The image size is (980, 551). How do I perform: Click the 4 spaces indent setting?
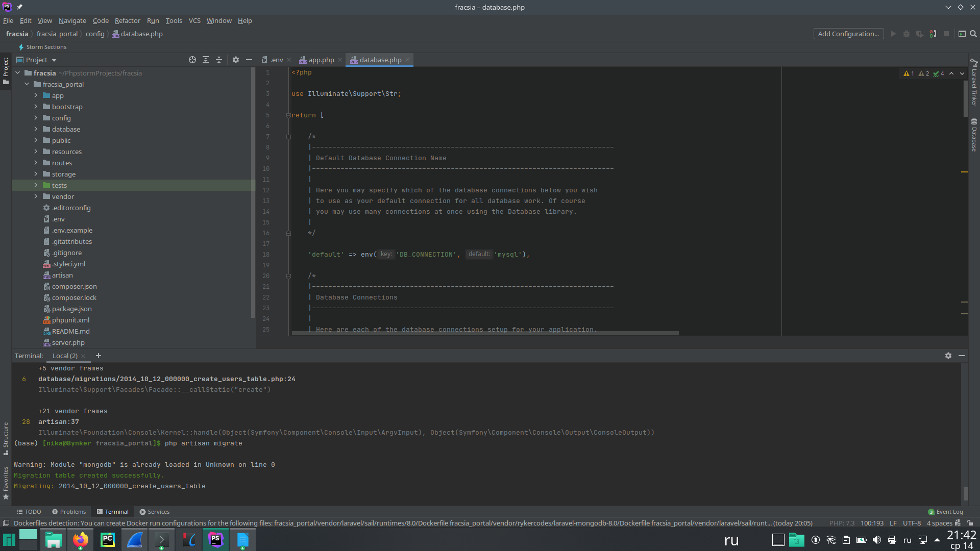[940, 523]
